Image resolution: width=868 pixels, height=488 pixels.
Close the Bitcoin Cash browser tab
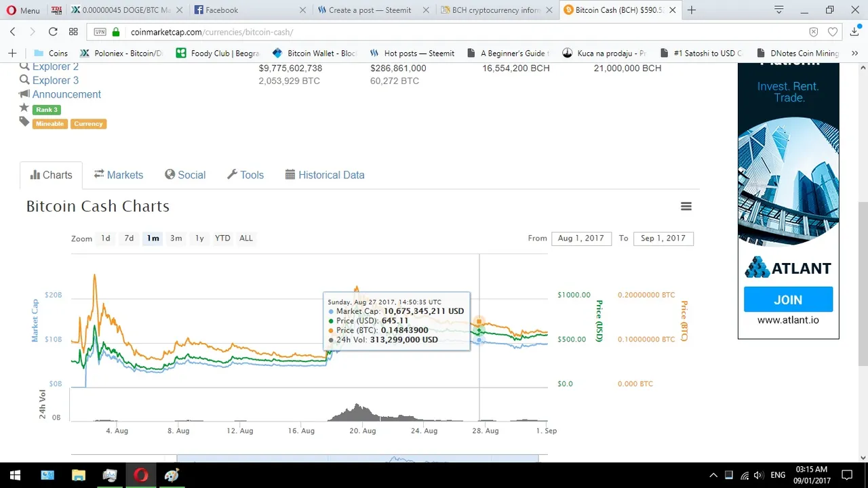pyautogui.click(x=673, y=10)
